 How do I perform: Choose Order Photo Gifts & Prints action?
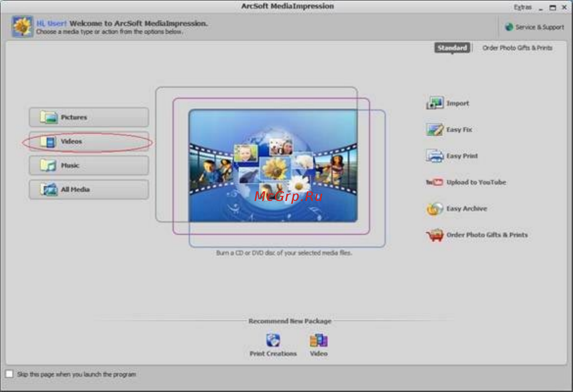487,235
